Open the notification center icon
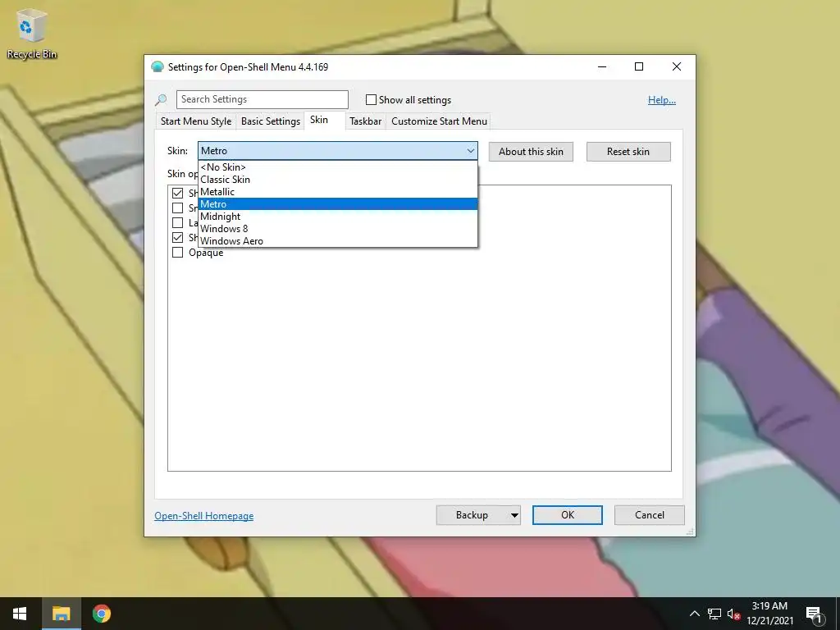840x630 pixels. (815, 614)
